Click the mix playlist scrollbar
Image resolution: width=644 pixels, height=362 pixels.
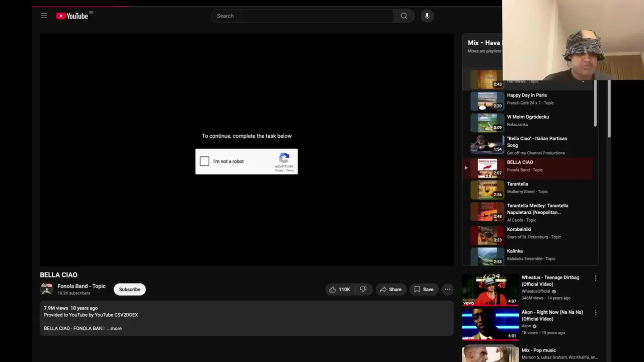(595, 103)
